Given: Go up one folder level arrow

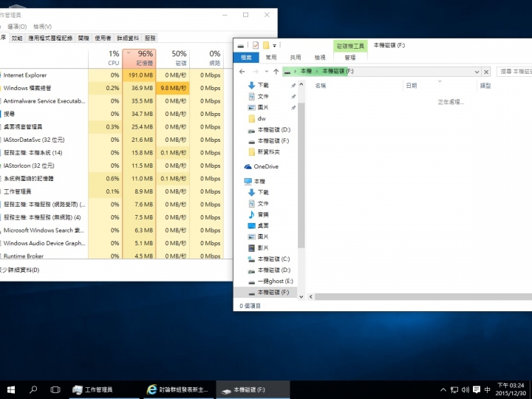Looking at the screenshot, I should point(276,72).
